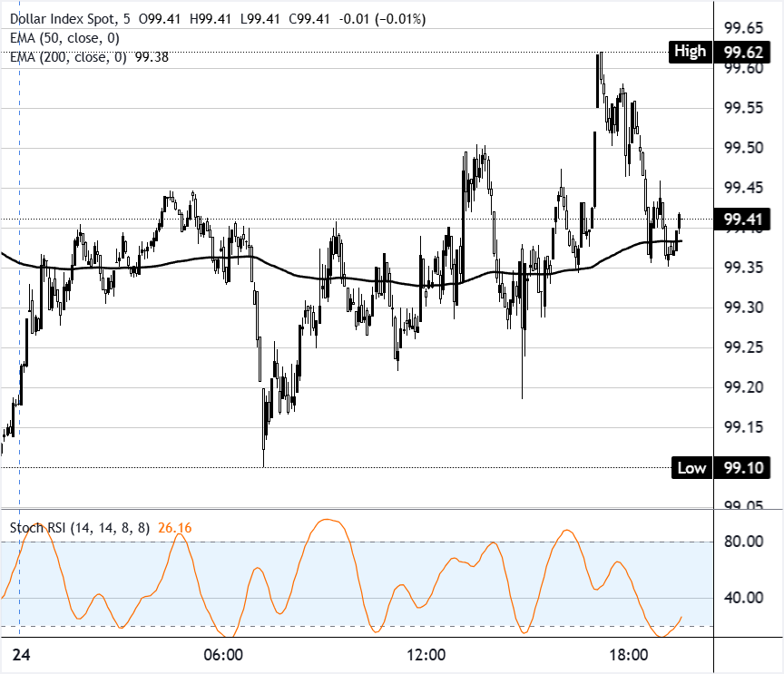Click the Low price label showing 99.10
Image resolution: width=784 pixels, height=674 pixels.
click(x=720, y=468)
